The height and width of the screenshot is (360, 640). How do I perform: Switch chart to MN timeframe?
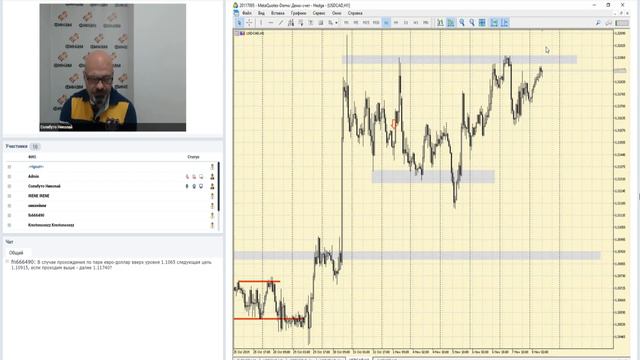click(426, 22)
